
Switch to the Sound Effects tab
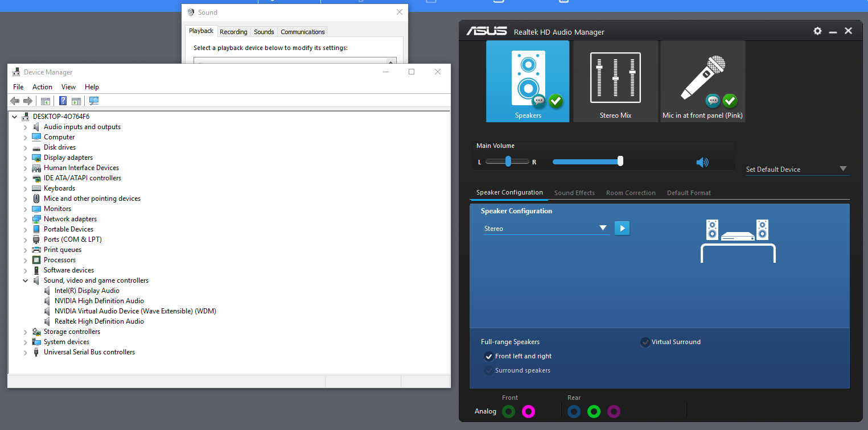tap(574, 193)
